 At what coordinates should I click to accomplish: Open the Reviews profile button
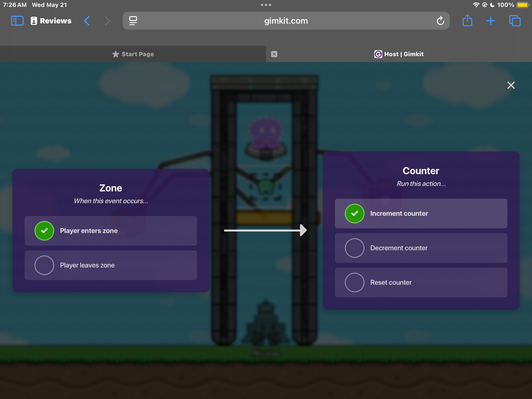click(51, 21)
